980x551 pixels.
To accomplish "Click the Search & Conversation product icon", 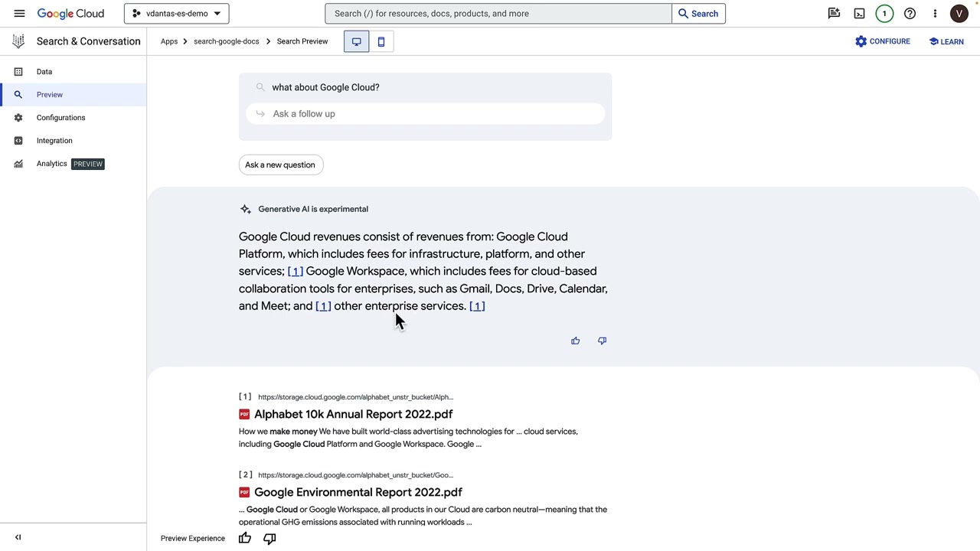I will coord(18,41).
